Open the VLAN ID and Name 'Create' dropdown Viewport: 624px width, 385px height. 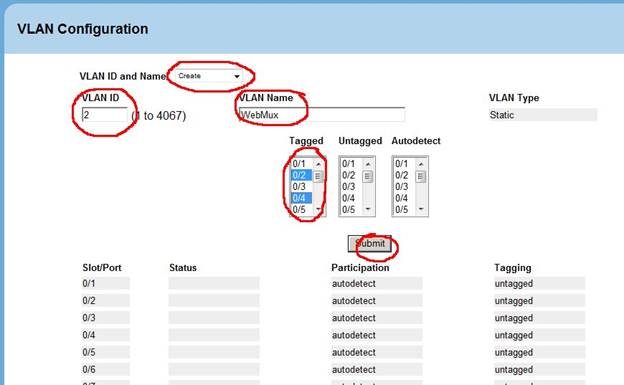click(x=209, y=76)
